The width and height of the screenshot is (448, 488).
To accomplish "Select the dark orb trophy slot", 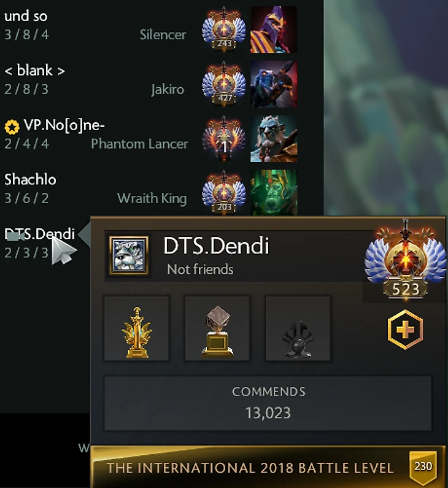I will pyautogui.click(x=298, y=328).
